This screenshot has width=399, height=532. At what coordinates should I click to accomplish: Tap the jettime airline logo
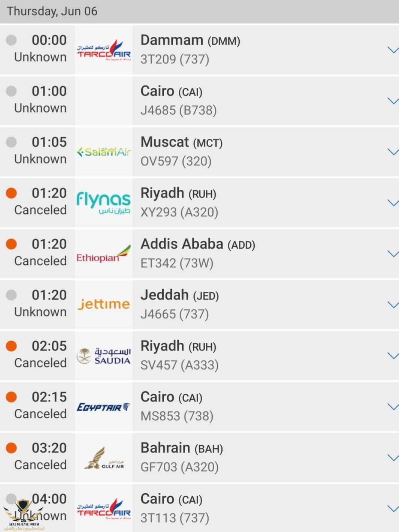click(x=104, y=304)
